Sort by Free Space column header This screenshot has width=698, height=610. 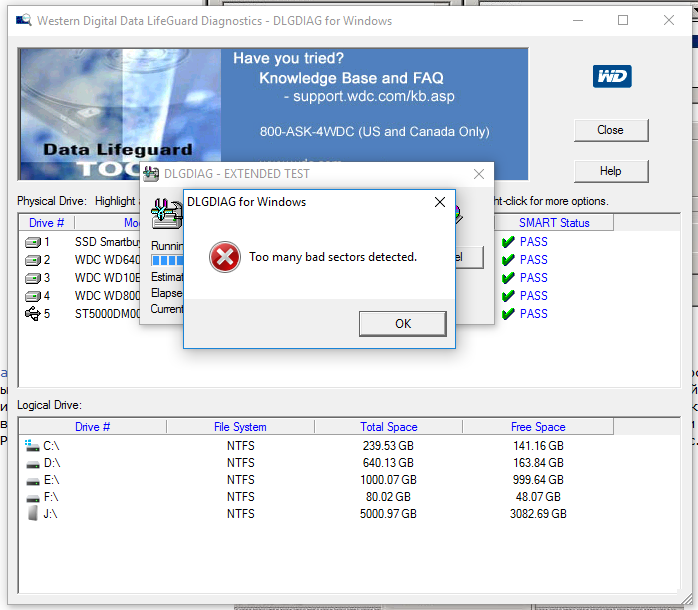point(538,427)
